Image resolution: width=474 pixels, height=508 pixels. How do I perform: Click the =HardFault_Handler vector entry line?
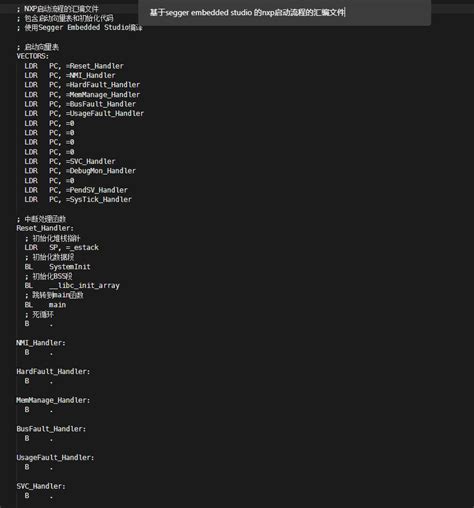[x=82, y=85]
